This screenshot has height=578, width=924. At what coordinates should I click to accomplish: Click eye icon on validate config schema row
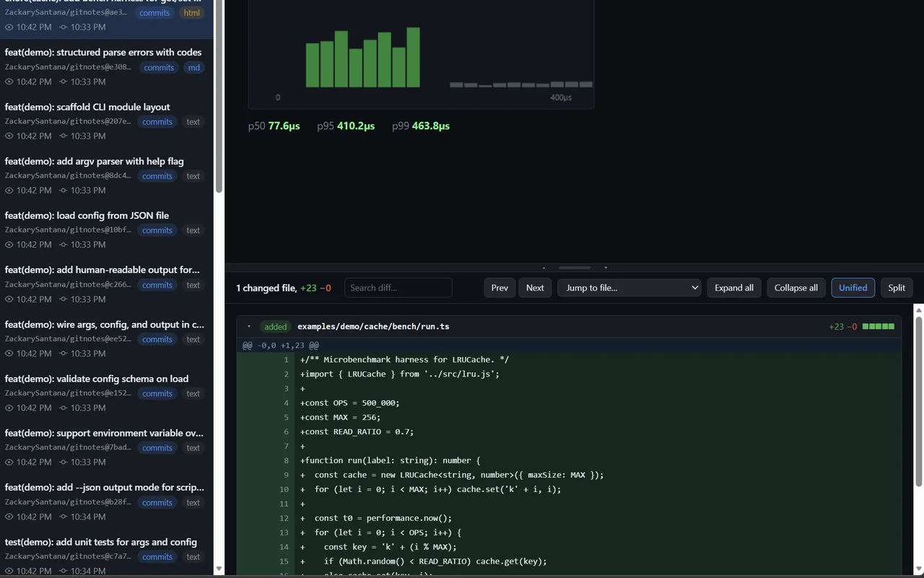point(9,408)
